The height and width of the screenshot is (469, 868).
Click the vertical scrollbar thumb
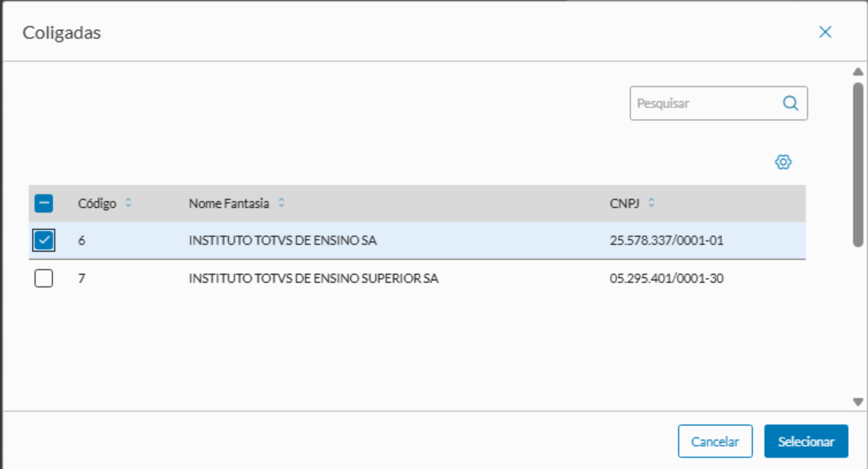pyautogui.click(x=858, y=164)
